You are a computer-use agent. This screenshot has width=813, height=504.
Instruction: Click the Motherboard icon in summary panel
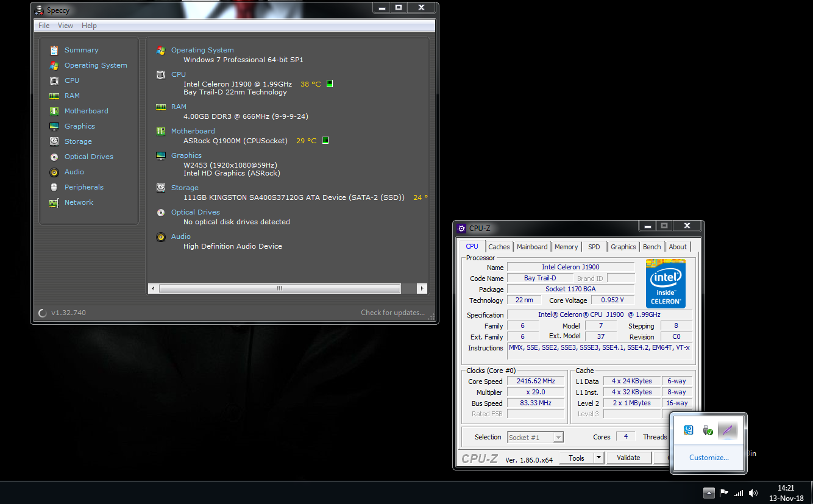coord(161,131)
